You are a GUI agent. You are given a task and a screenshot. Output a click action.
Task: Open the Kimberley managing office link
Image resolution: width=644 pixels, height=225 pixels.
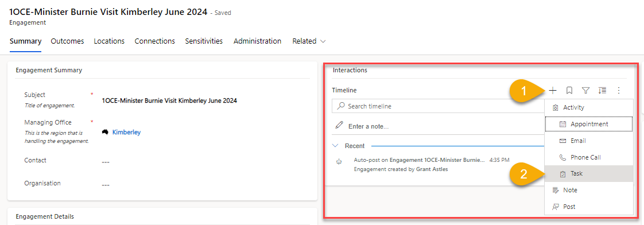pos(126,132)
